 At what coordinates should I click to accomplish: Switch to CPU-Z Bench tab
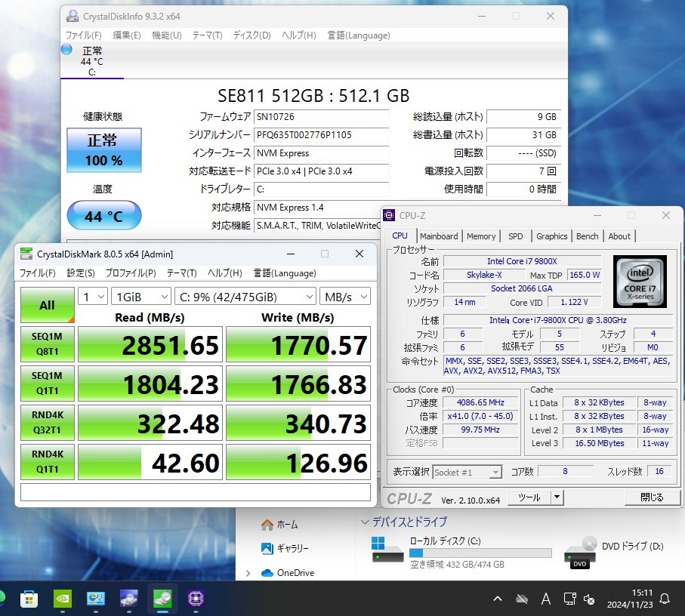coord(587,236)
